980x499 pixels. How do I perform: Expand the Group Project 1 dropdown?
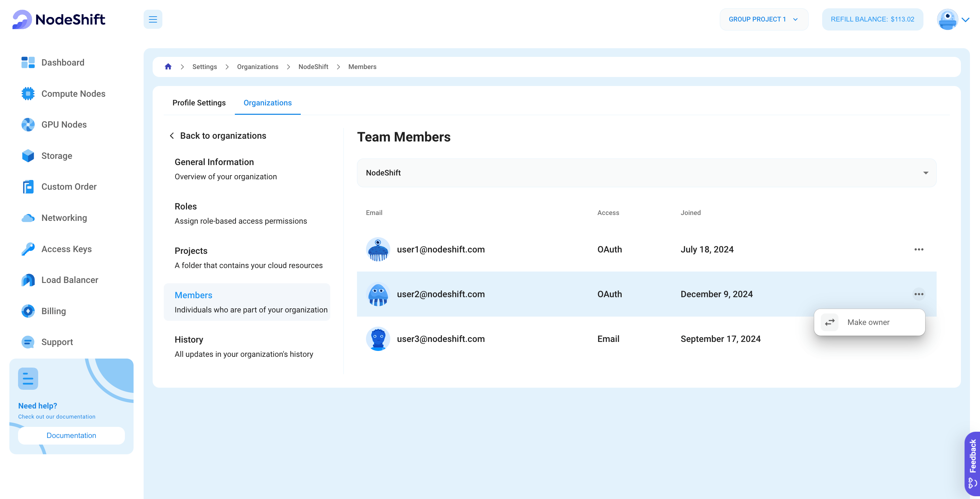[x=764, y=19]
